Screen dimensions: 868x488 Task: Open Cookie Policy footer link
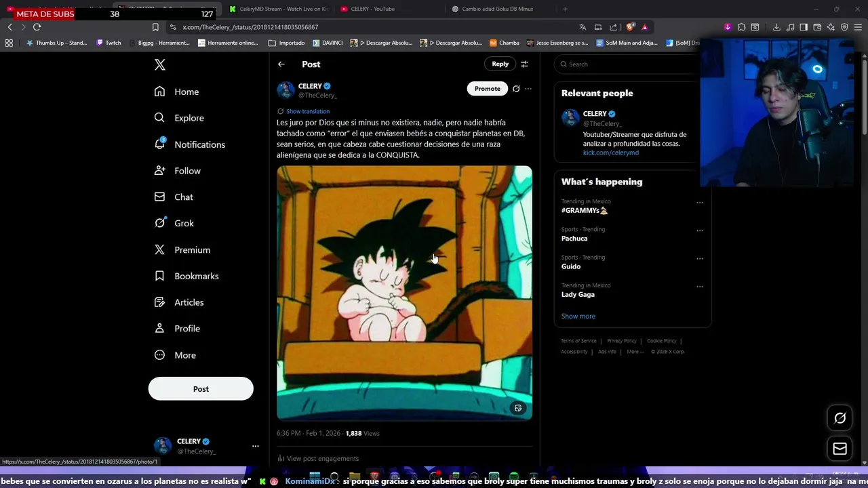(661, 341)
